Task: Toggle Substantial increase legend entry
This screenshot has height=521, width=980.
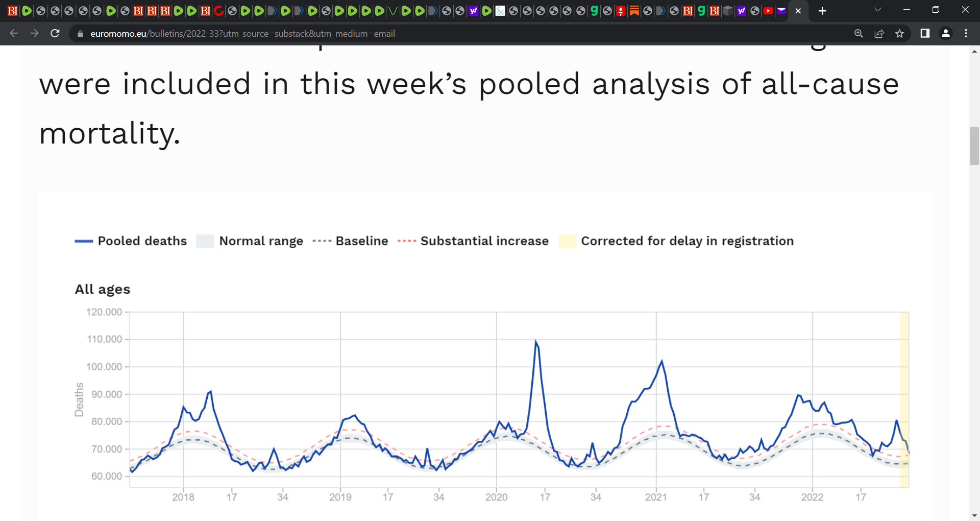Action: [x=473, y=241]
